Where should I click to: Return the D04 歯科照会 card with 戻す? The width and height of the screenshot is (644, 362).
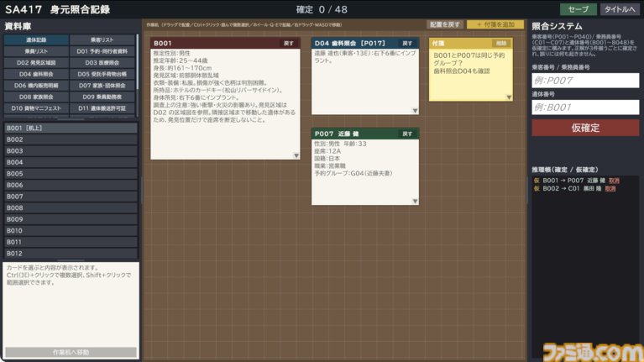click(x=407, y=43)
